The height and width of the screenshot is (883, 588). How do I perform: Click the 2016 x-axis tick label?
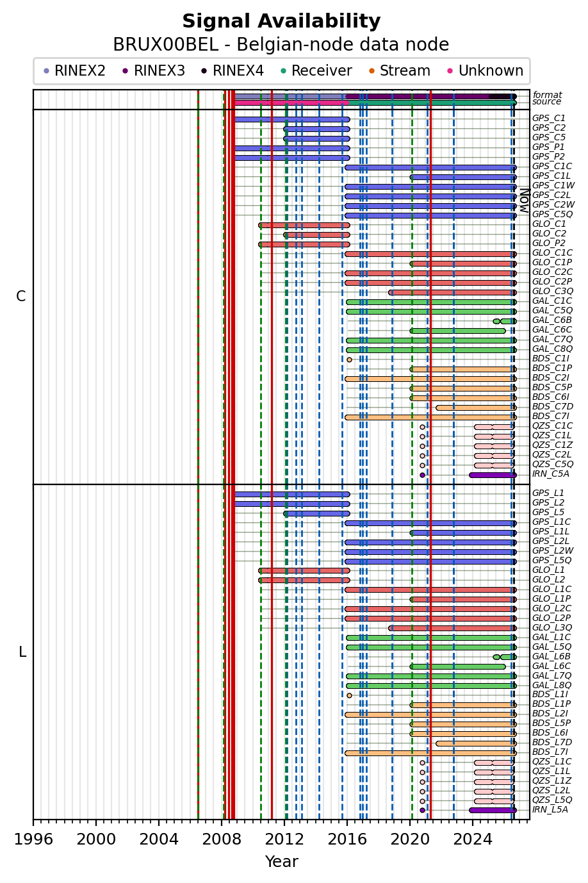(x=347, y=839)
